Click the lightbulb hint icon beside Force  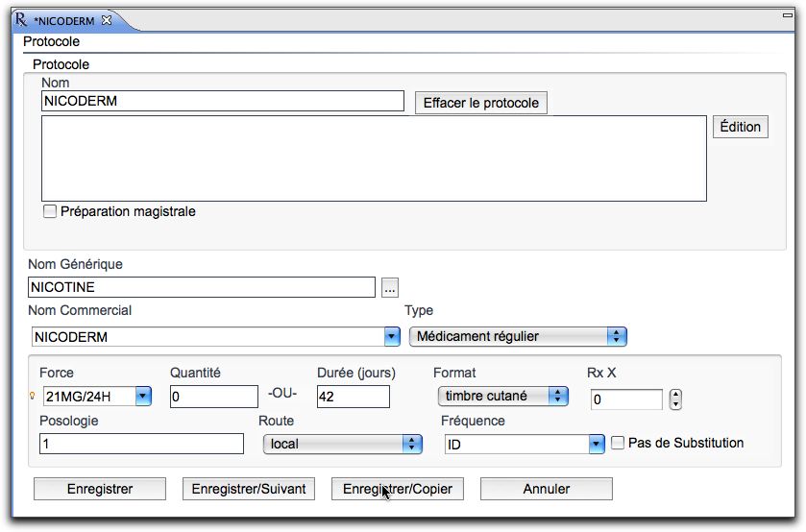point(33,396)
